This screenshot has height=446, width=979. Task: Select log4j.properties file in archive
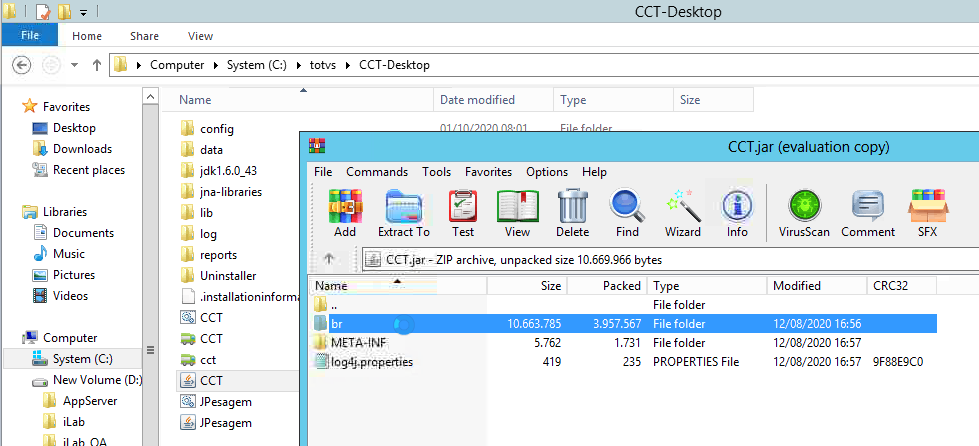tap(623, 362)
